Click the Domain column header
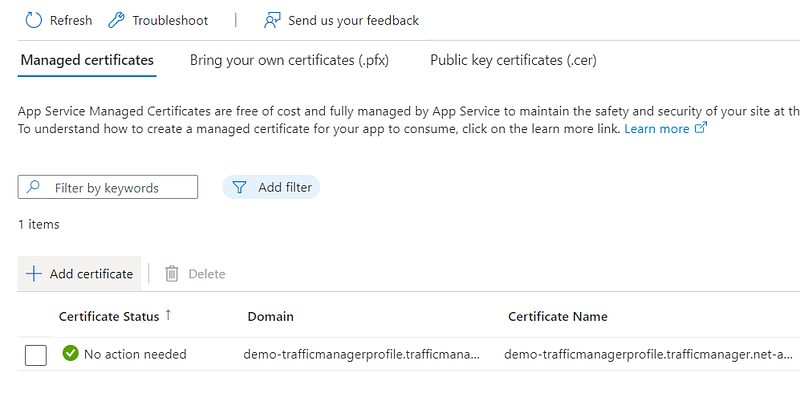 tap(271, 317)
